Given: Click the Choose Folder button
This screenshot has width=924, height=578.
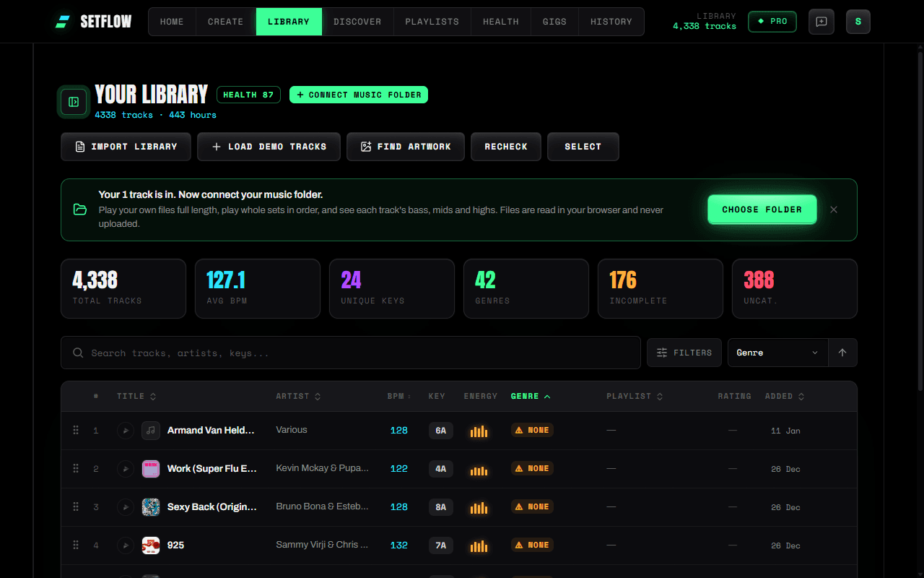Looking at the screenshot, I should click(x=762, y=210).
